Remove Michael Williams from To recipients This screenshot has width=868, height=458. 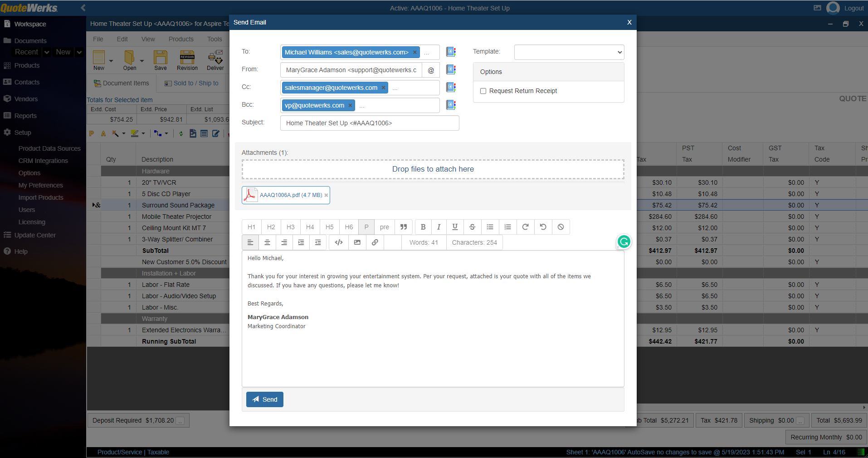click(x=415, y=52)
